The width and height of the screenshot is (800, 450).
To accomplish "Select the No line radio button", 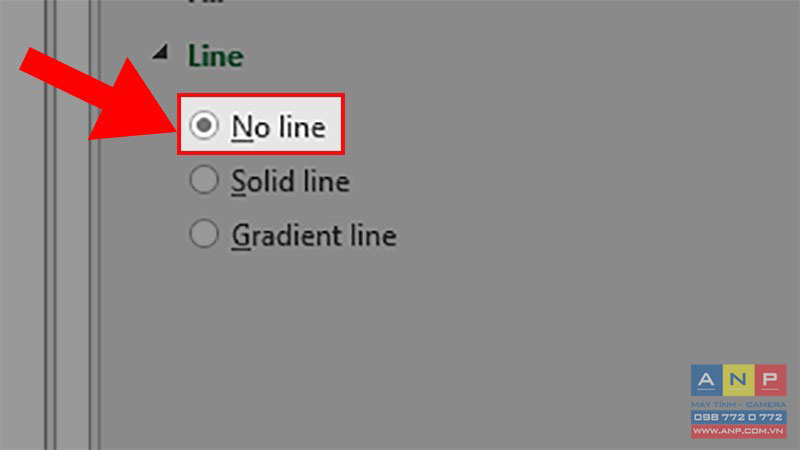I will click(x=204, y=125).
